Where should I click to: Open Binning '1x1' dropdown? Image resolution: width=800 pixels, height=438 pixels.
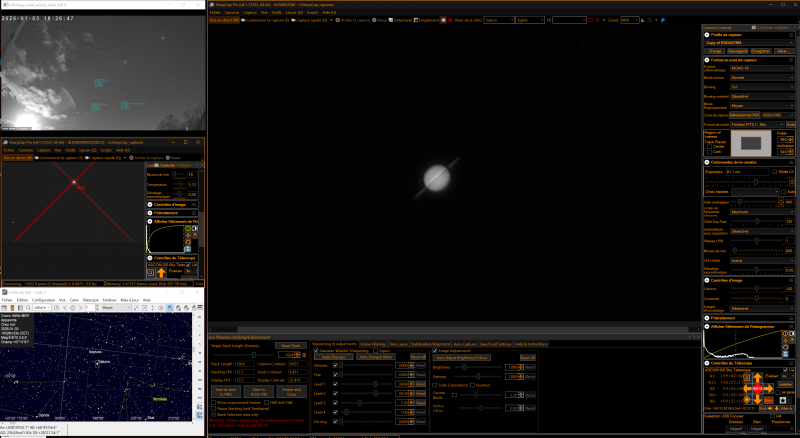762,87
